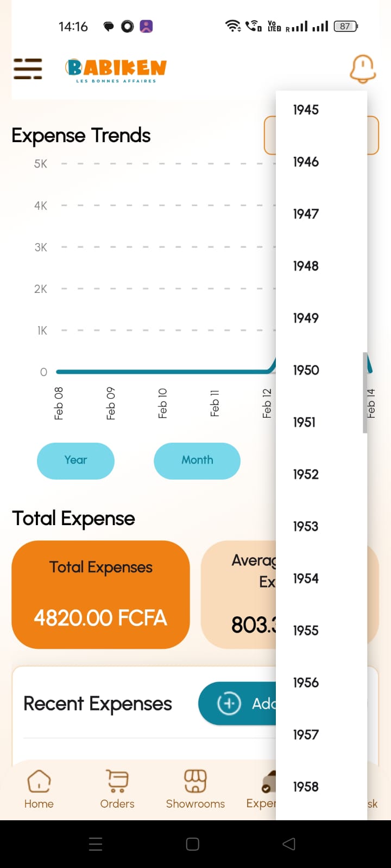Open the Home tab icon
The width and height of the screenshot is (391, 868).
point(39,782)
